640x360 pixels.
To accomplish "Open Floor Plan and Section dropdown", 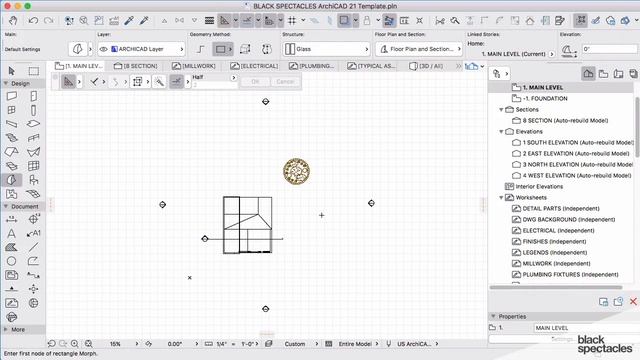I will coord(419,49).
